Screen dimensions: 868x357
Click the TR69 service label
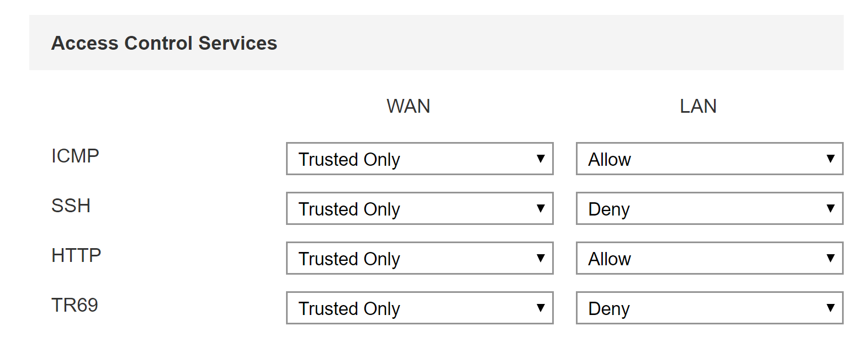tap(75, 305)
